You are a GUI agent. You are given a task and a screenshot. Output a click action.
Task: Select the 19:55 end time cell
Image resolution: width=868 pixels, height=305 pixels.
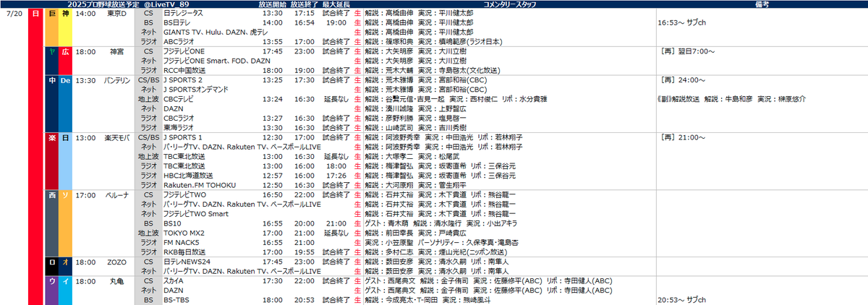pyautogui.click(x=304, y=252)
